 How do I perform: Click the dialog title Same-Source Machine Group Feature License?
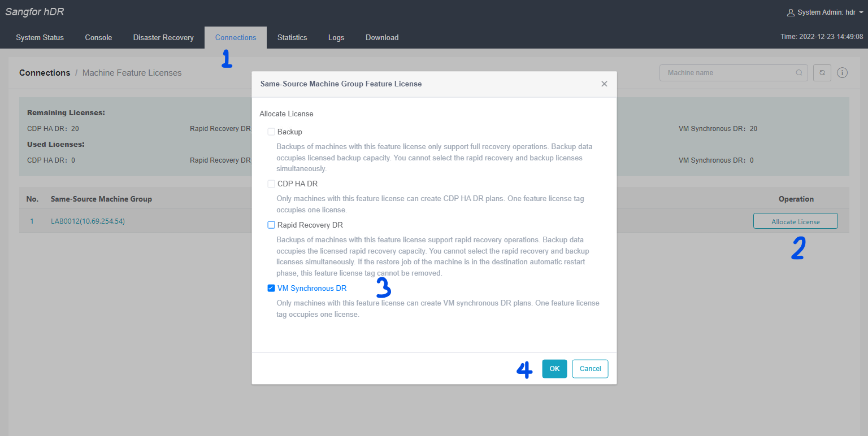click(341, 84)
